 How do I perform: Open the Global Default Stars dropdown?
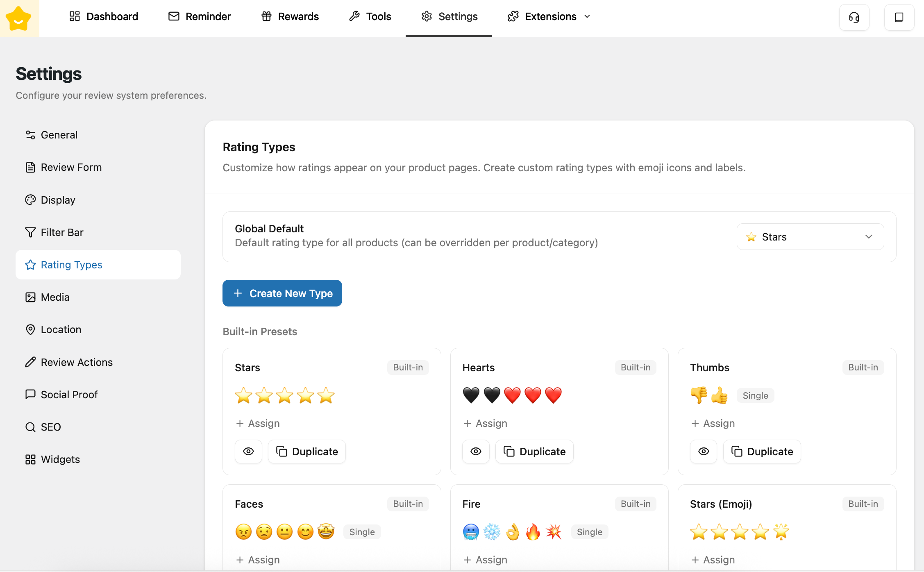810,237
